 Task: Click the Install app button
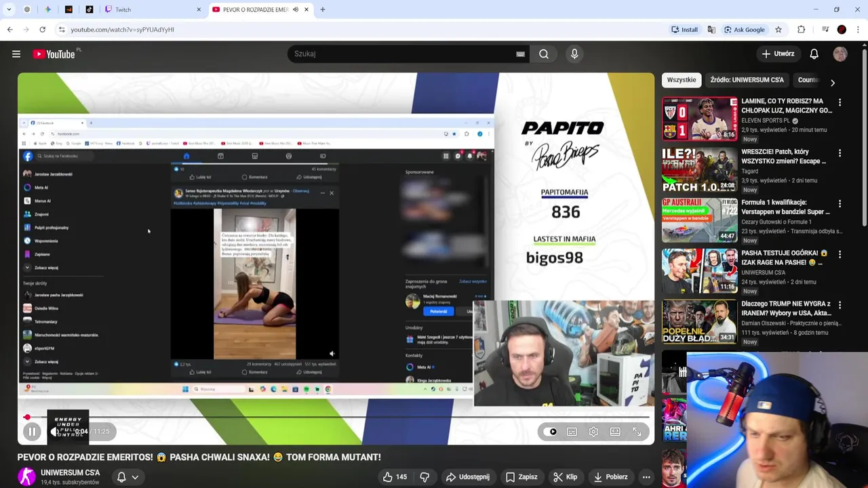(684, 30)
